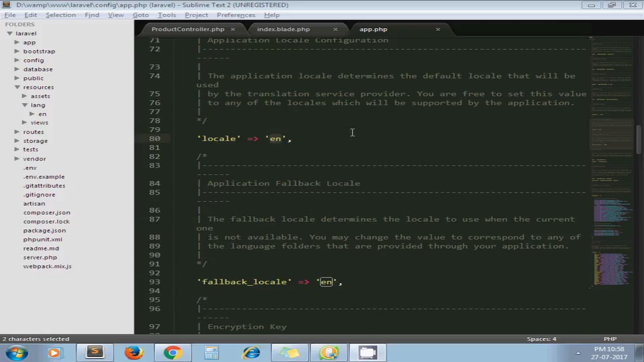Open Windows Media Player from taskbar

[x=54, y=352]
